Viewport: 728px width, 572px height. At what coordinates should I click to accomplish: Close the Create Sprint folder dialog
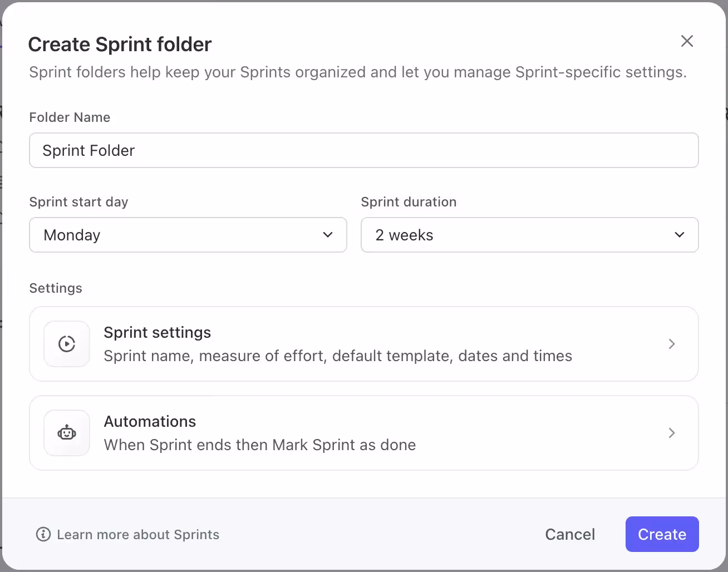(687, 41)
